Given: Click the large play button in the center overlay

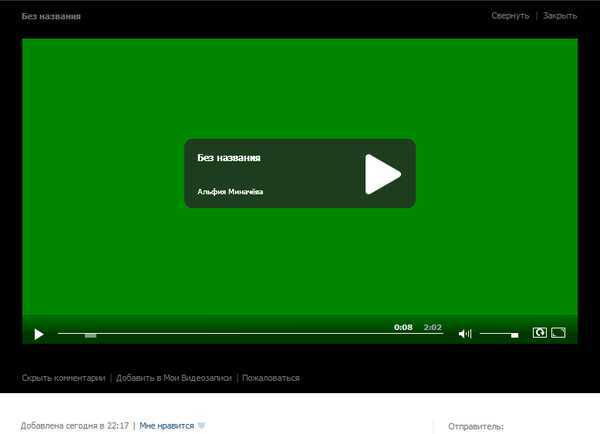Looking at the screenshot, I should pyautogui.click(x=383, y=174).
